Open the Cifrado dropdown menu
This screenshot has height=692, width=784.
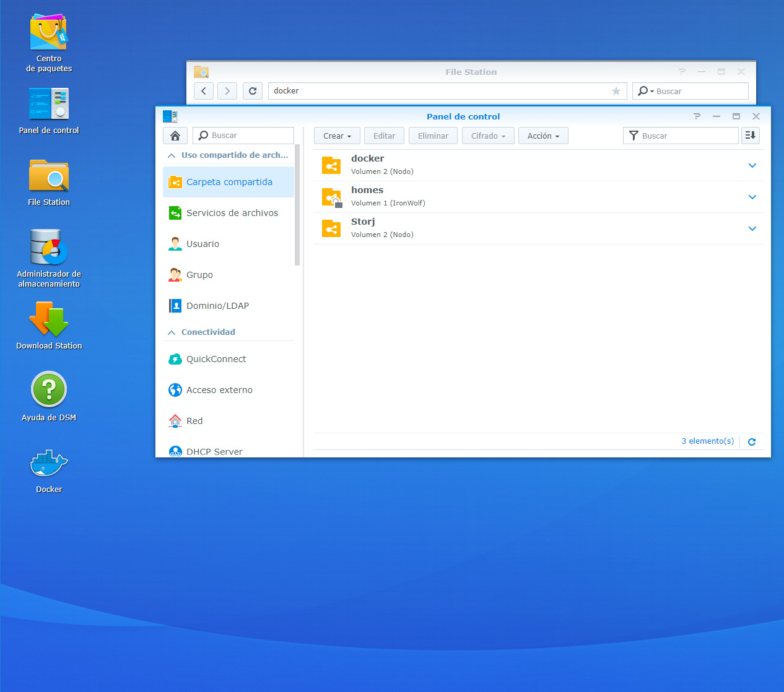click(488, 136)
